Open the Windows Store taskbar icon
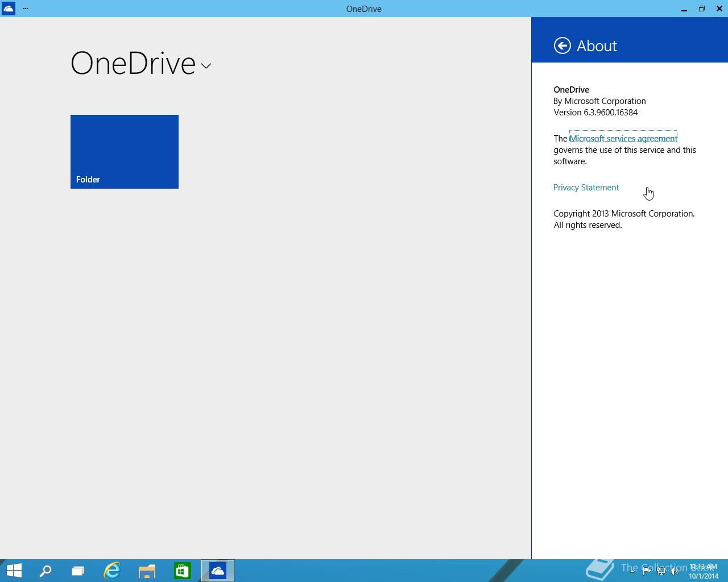 pos(182,571)
